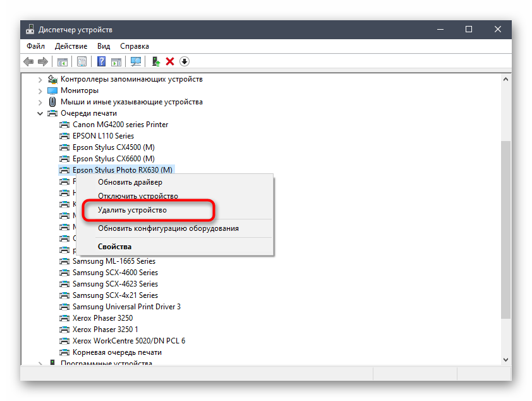Choose Удалить устройство in context menu
The height and width of the screenshot is (401, 532).
(132, 209)
